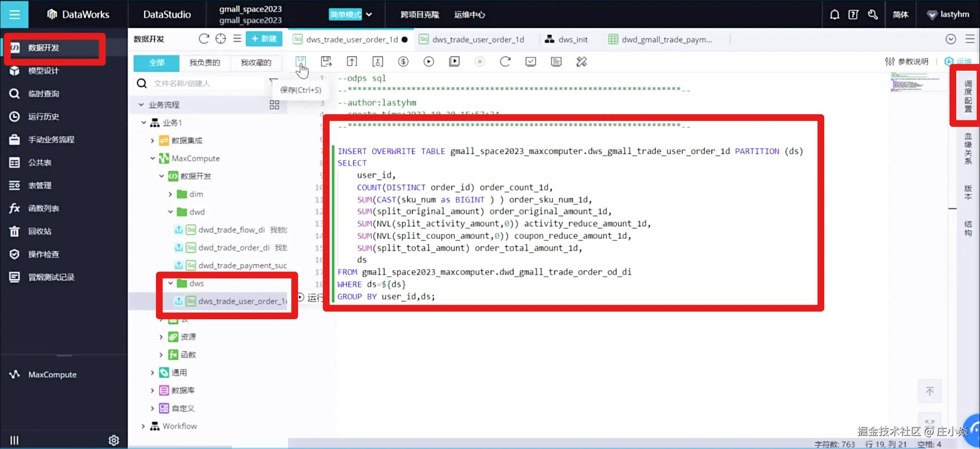Collapse the dws folder
The width and height of the screenshot is (980, 449).
pos(170,283)
